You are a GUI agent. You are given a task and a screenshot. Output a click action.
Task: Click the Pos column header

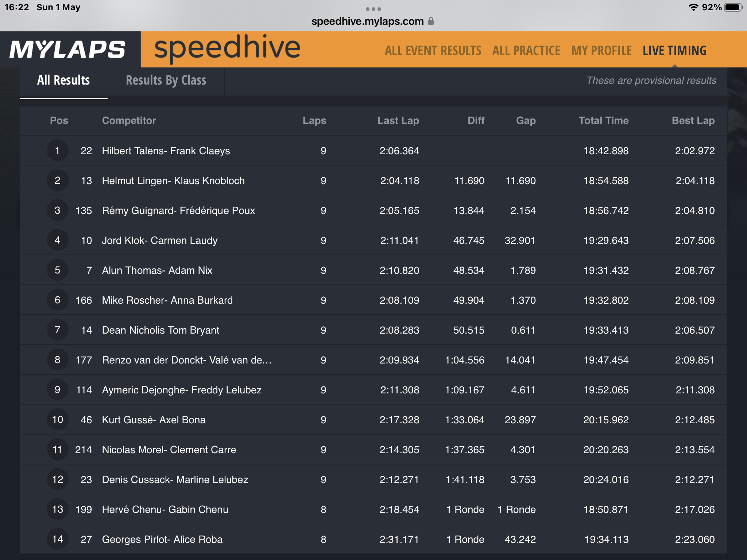pyautogui.click(x=59, y=121)
